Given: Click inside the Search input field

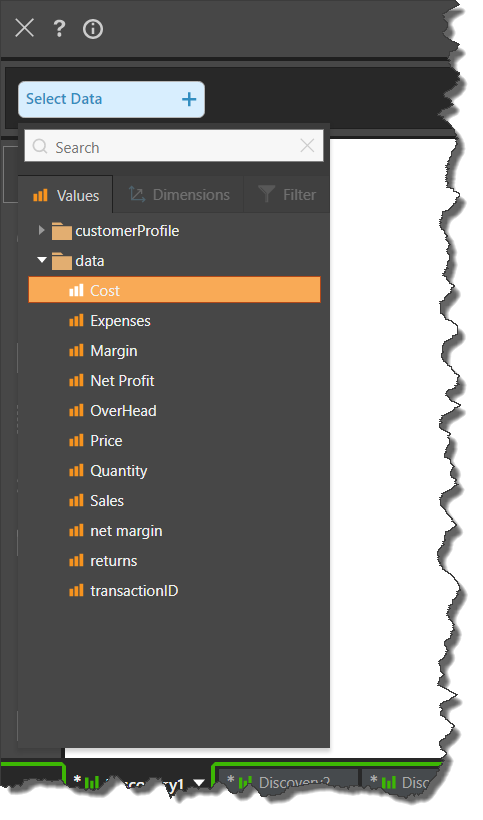Looking at the screenshot, I should click(174, 146).
